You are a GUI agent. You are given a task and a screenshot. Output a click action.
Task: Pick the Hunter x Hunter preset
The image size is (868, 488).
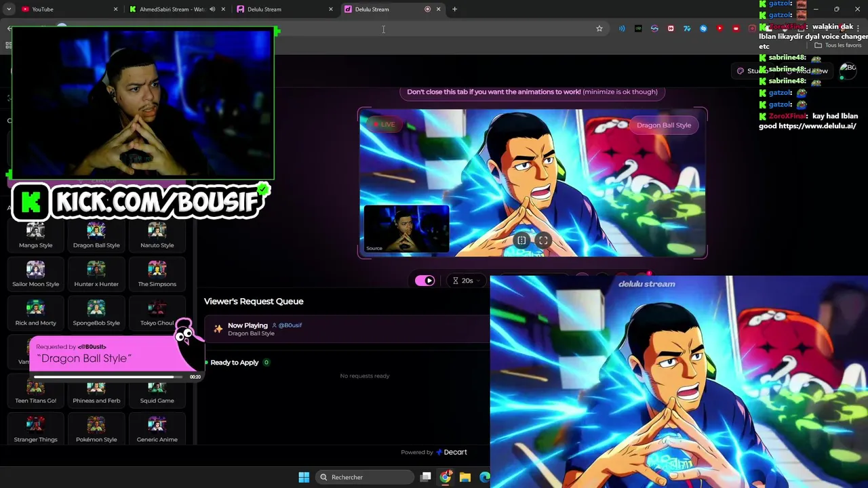(96, 275)
